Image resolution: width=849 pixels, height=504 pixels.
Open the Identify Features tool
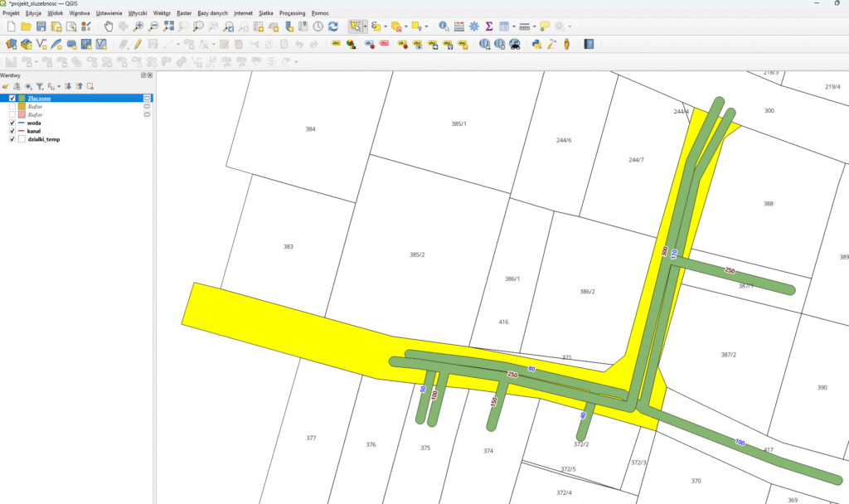click(x=444, y=27)
